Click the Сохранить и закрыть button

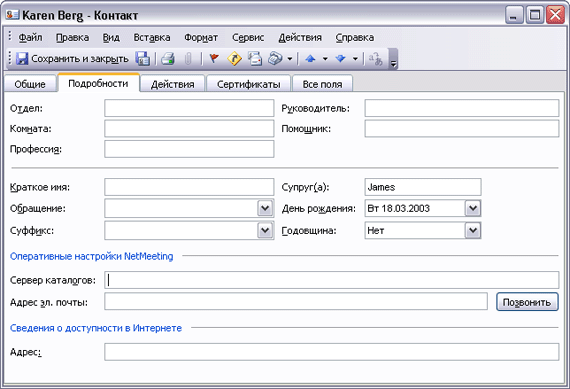tap(72, 59)
